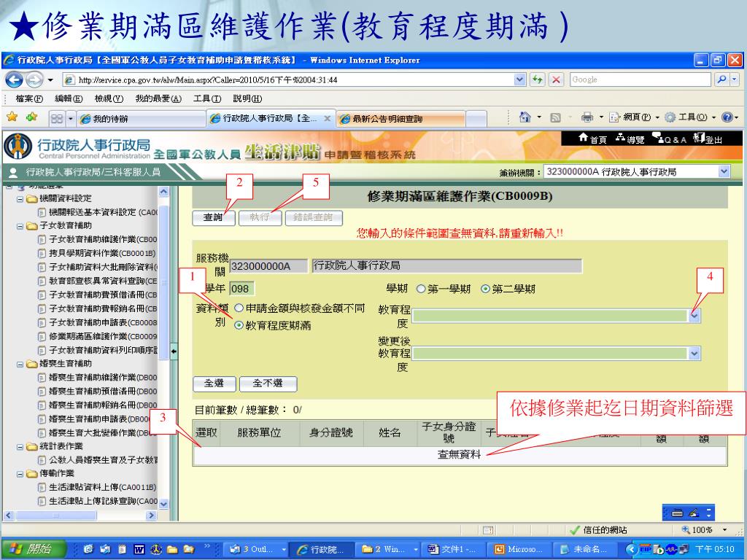Choose 第二學期 radio button

click(x=485, y=289)
